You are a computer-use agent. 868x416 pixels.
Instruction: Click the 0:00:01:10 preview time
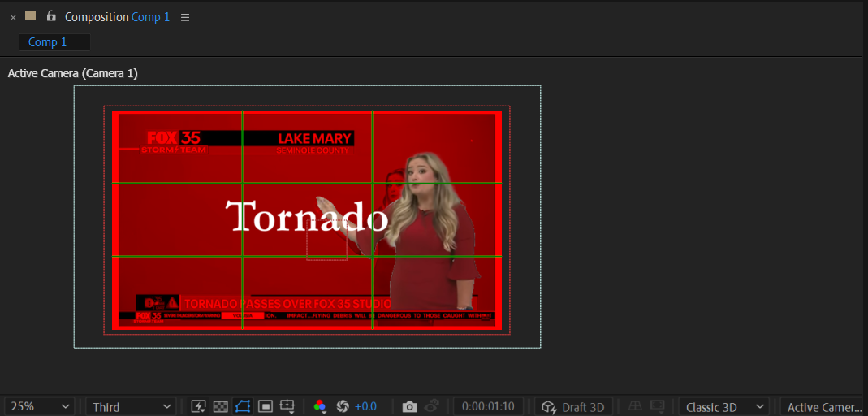[488, 407]
